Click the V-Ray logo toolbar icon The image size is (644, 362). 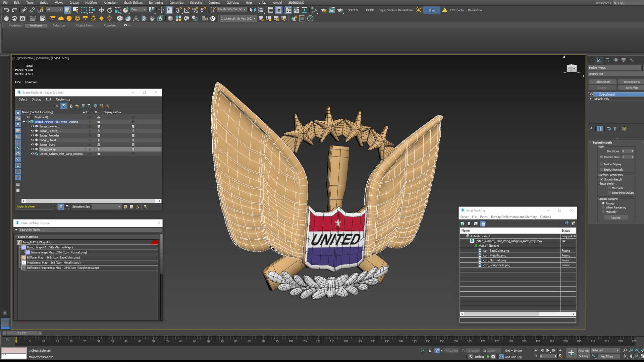pos(213,18)
